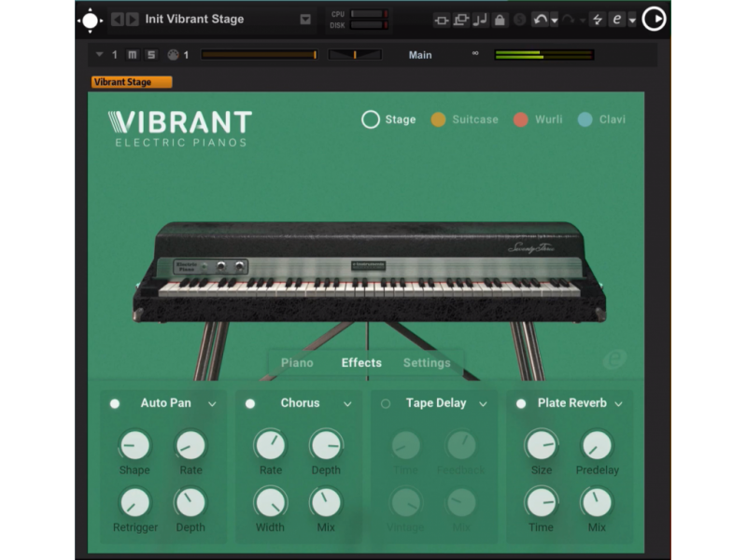Screen dimensions: 747x560
Task: Click the Kontakt logo icon in the header
Action: tap(90, 20)
